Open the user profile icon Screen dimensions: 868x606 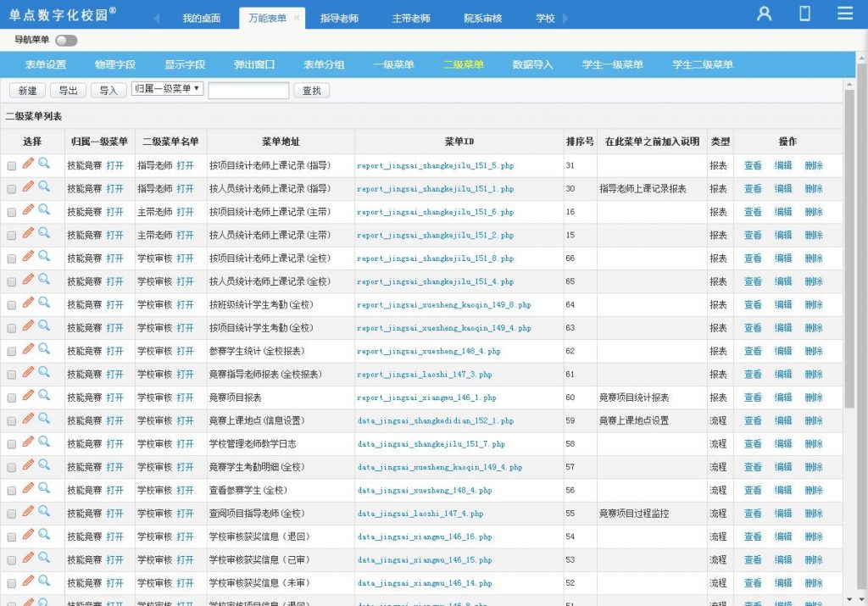(x=765, y=14)
